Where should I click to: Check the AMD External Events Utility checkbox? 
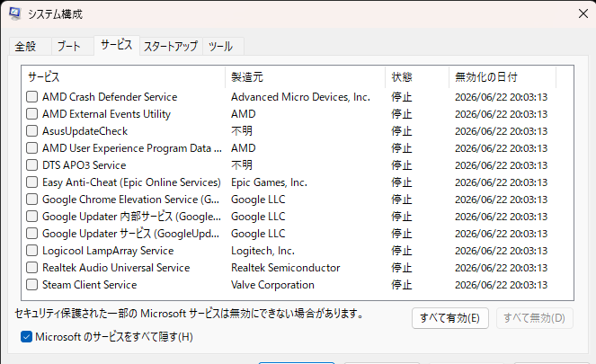pos(32,114)
